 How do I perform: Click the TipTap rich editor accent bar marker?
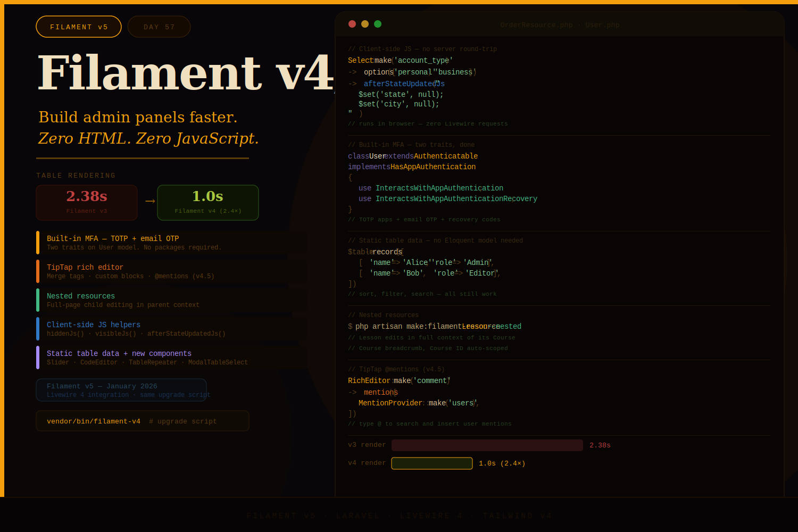coord(38,271)
